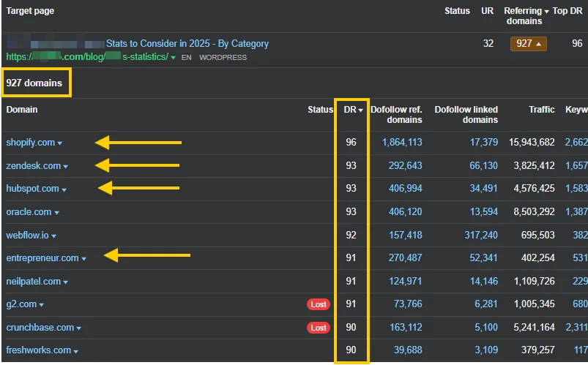Select the DR value 96 for shopify.com
Image resolution: width=588 pixels, height=365 pixels.
tap(351, 143)
